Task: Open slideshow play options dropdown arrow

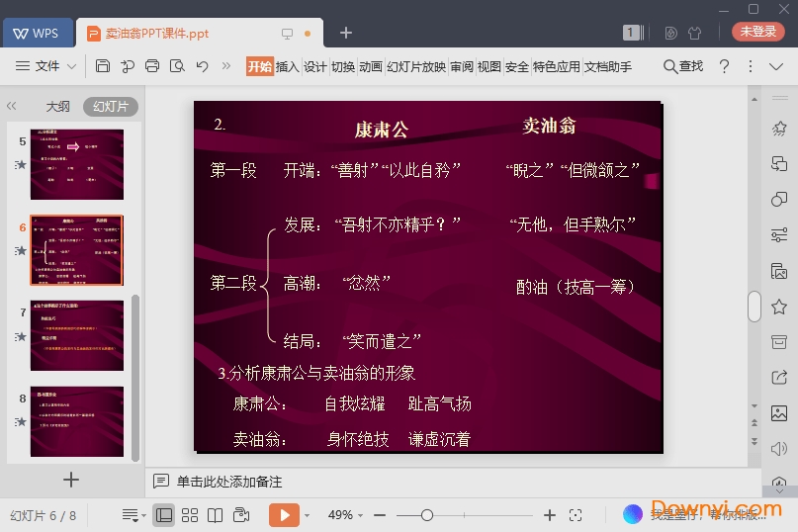Action: (307, 516)
